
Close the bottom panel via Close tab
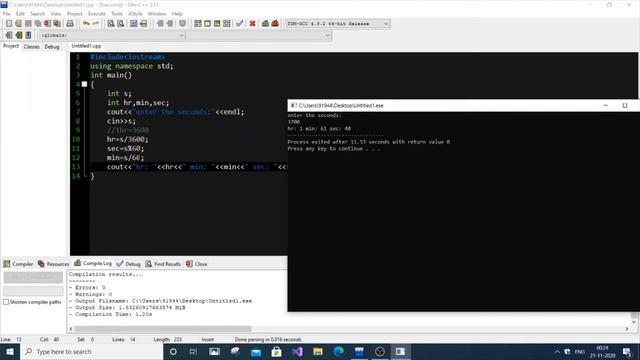(197, 264)
